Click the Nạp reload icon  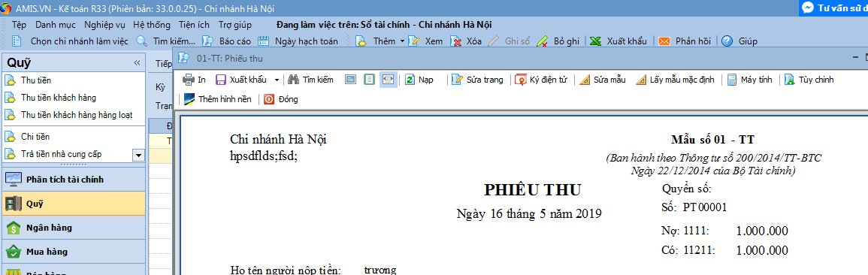point(410,80)
